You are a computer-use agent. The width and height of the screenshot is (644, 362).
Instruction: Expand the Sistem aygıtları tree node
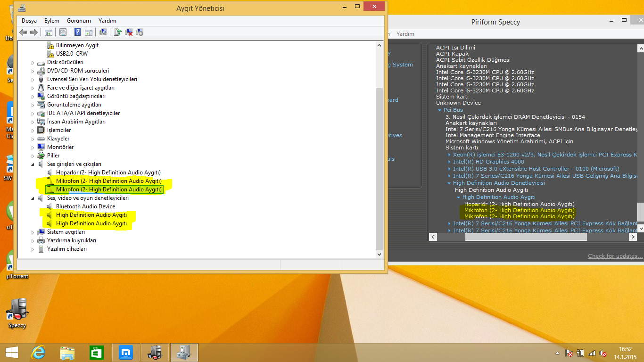click(x=33, y=232)
